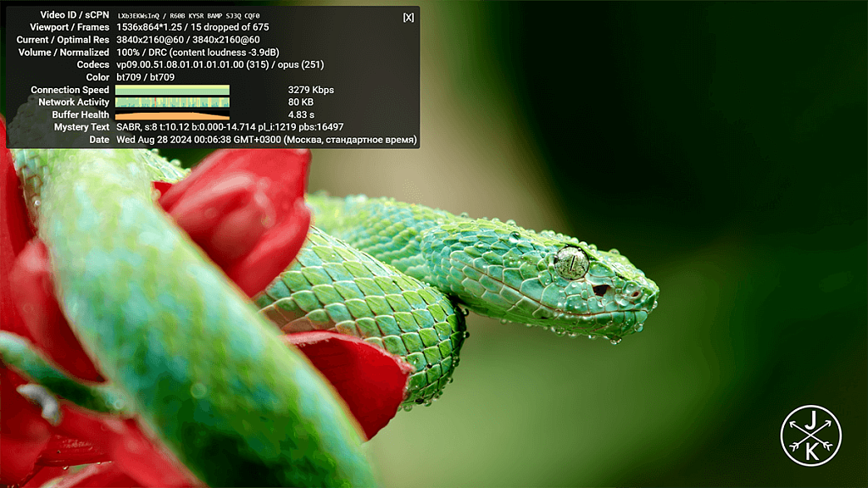The height and width of the screenshot is (488, 868).
Task: Click the Video ID / sCPN code text
Action: pyautogui.click(x=188, y=15)
